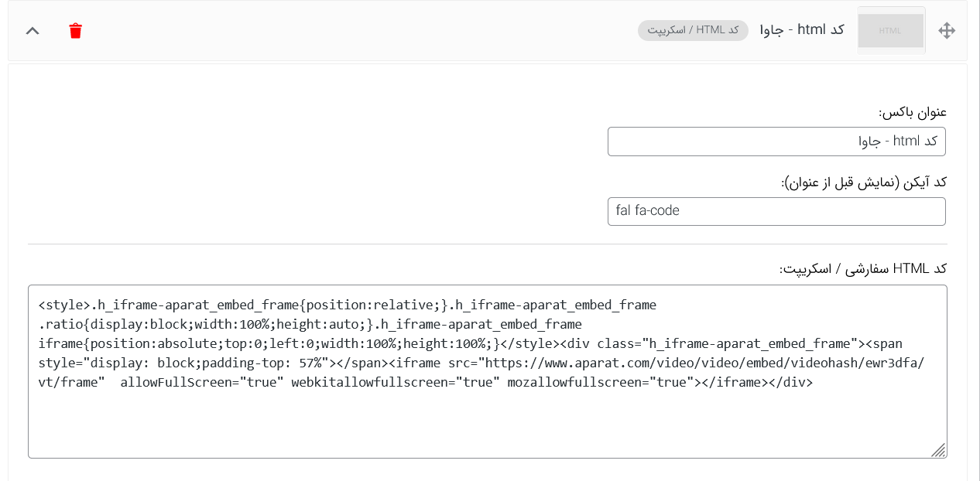This screenshot has width=980, height=481.
Task: Click the 'کد HTML / اسکریپت' badge
Action: [x=693, y=30]
